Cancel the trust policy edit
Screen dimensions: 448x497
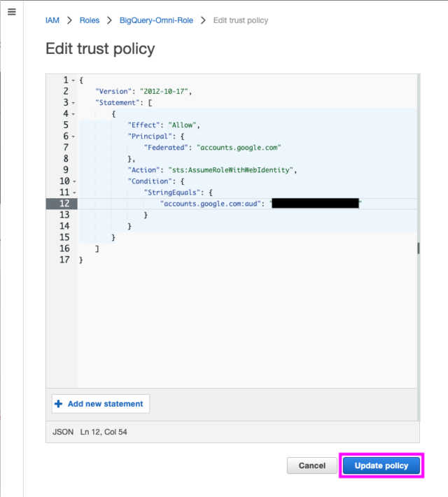click(x=312, y=465)
